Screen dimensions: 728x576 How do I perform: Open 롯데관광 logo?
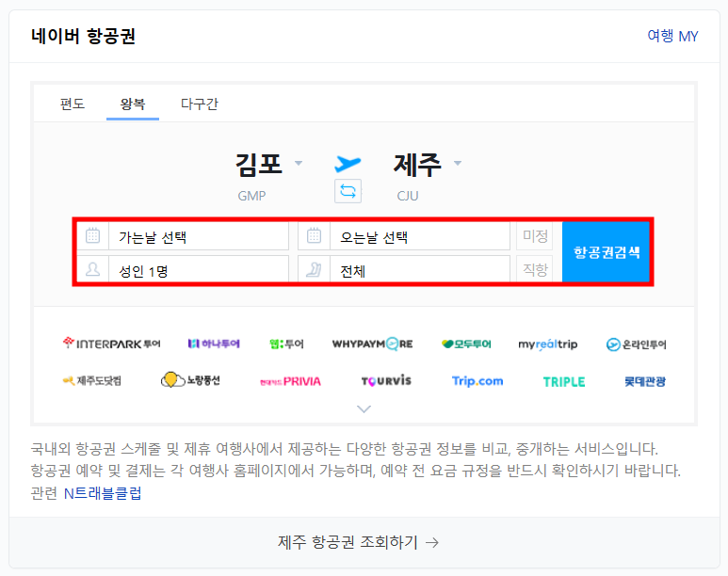tap(645, 381)
